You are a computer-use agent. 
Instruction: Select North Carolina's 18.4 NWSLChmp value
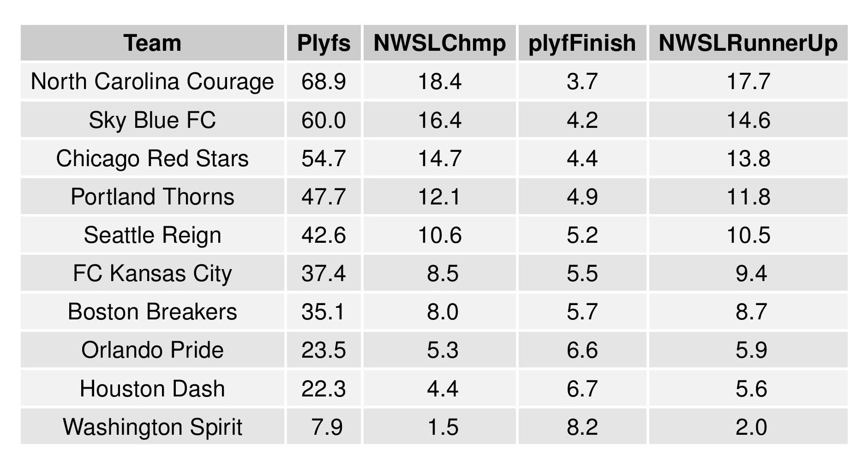(x=439, y=82)
